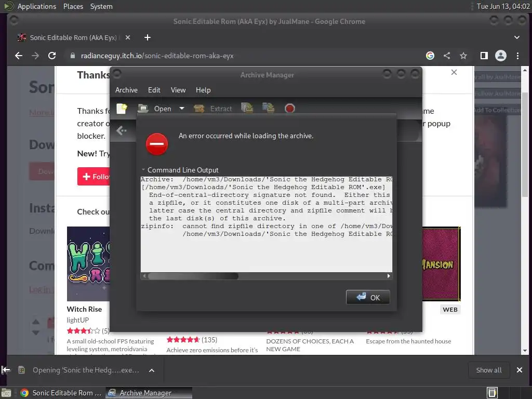Screen dimensions: 532x399
Task: Click the site lock icon in address bar
Action: (x=72, y=56)
